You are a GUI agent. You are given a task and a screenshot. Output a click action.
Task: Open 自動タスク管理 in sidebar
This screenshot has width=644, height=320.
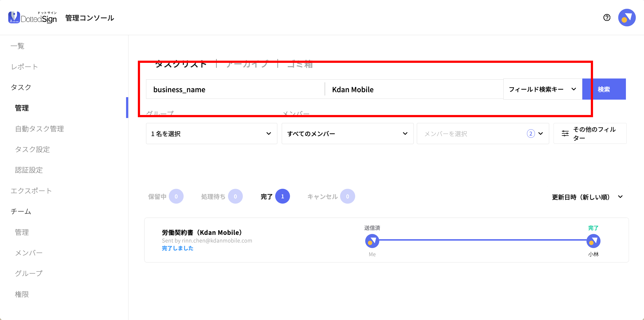[x=39, y=129]
